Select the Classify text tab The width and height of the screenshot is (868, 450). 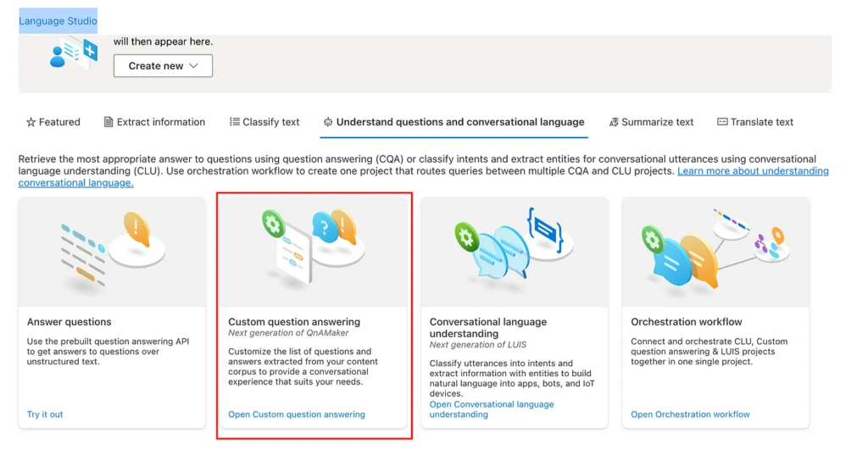coord(270,122)
